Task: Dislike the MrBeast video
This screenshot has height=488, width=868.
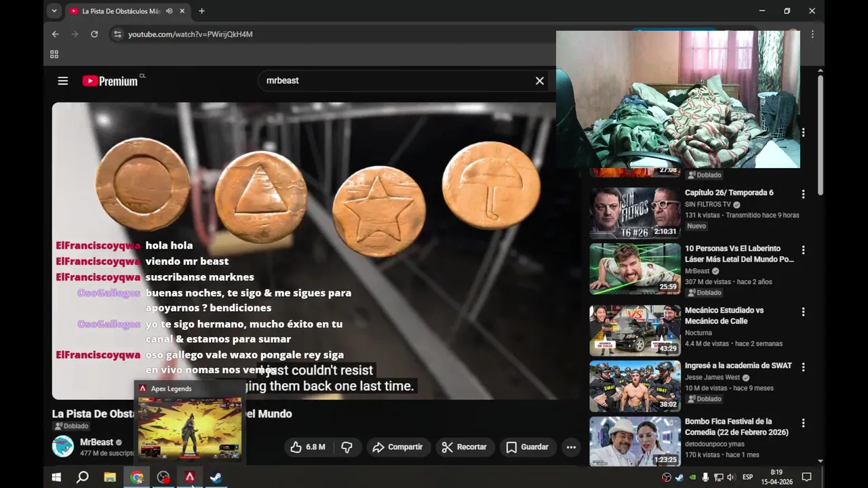Action: coord(347,447)
